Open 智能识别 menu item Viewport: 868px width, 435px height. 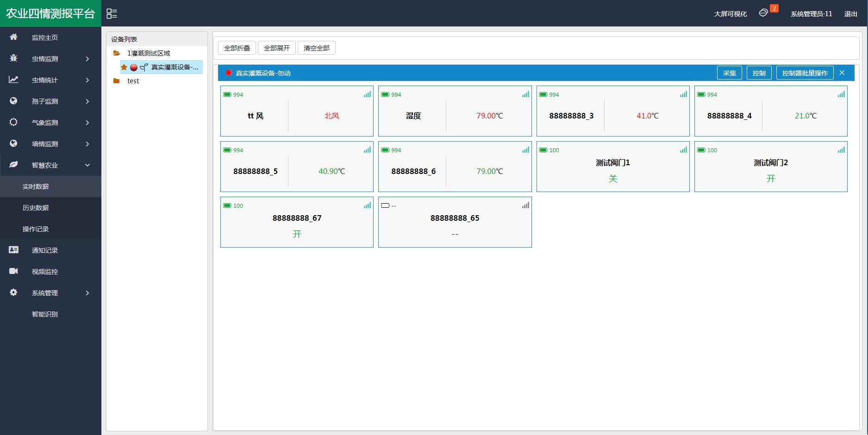50,314
